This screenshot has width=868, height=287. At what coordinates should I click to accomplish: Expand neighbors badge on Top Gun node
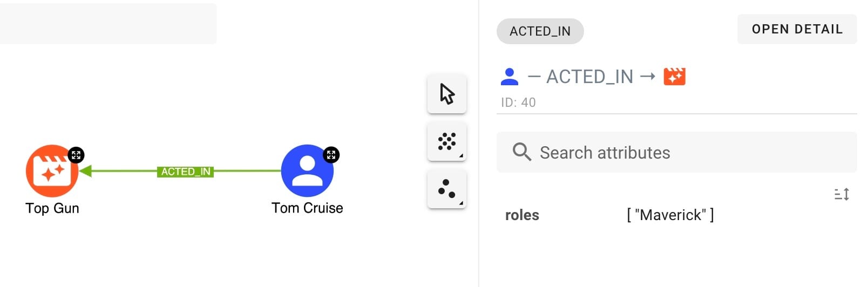pos(76,155)
